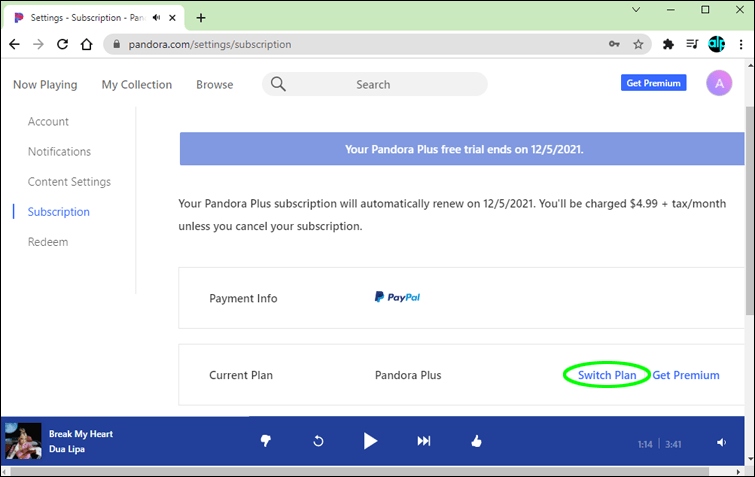Viewport: 755px width, 477px height.
Task: Open the media control icon in toolbar
Action: tap(692, 44)
